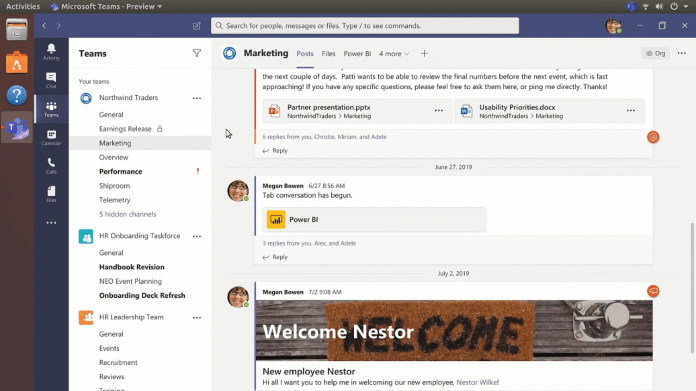Switch to the Power BI tab
This screenshot has width=696, height=391.
click(x=357, y=54)
